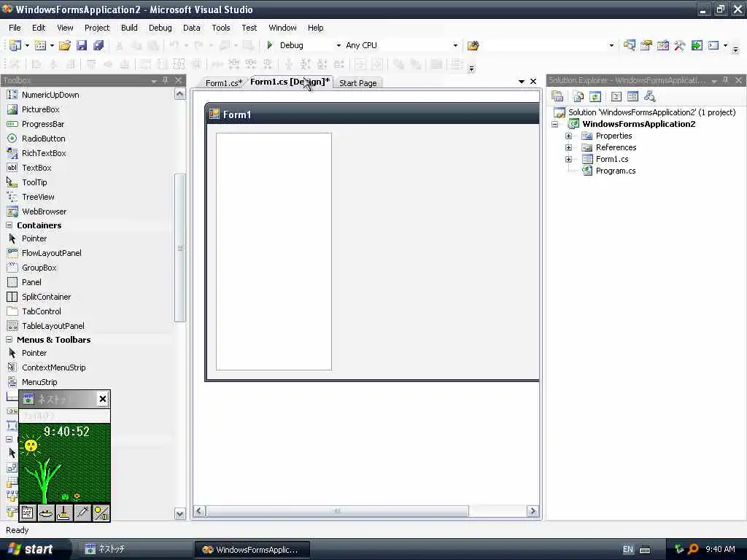Switch to the Form1.cs* code tab
747x560 pixels.
[224, 83]
